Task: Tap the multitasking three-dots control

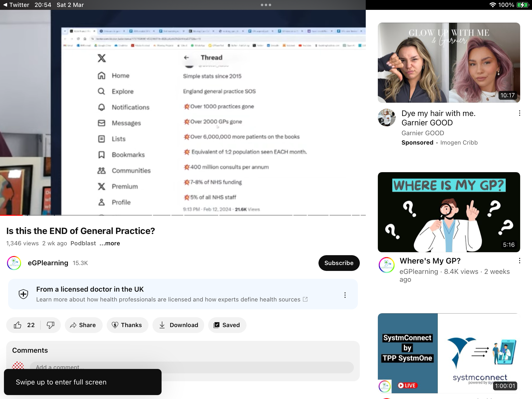Action: tap(266, 5)
